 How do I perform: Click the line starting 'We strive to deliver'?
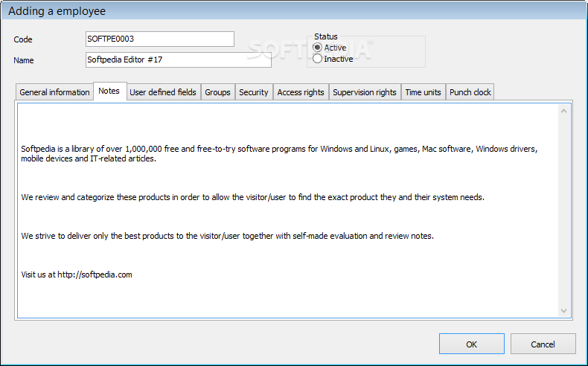pos(227,236)
